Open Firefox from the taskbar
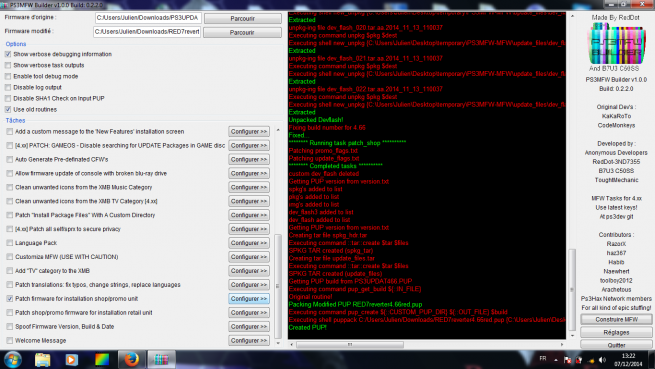Screen dimensions: 655x369 pyautogui.click(x=132, y=359)
